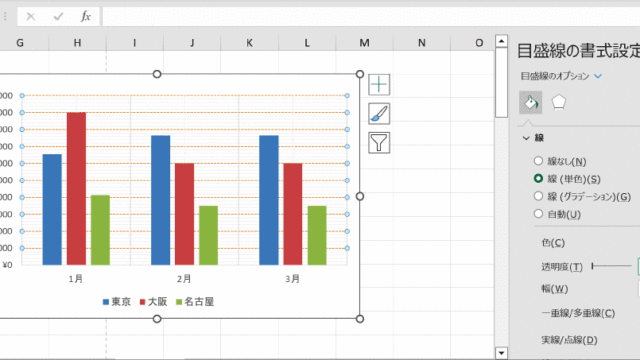
Task: Select the green 名古屋 bar in 3月
Action: click(317, 236)
